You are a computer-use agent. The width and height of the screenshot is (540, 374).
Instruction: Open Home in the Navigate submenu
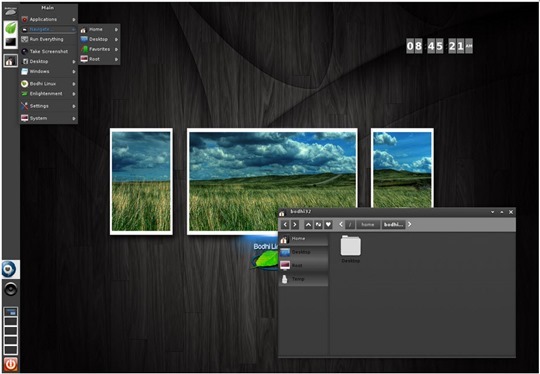coord(99,30)
